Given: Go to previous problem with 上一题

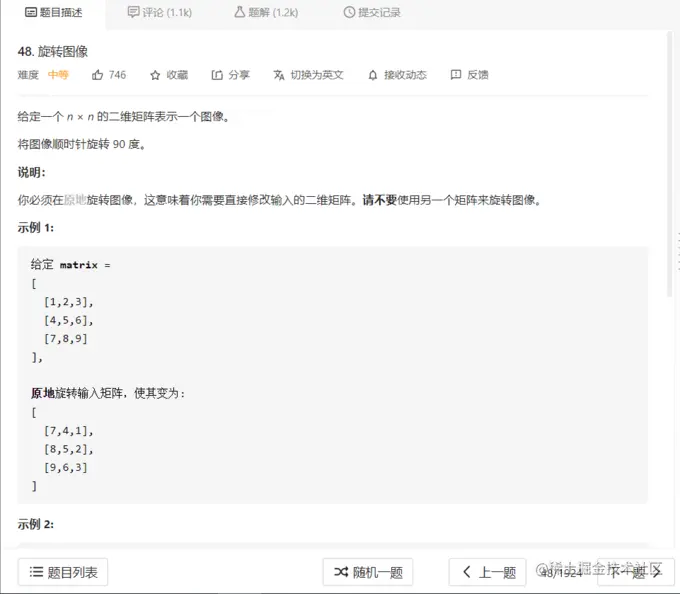Looking at the screenshot, I should pyautogui.click(x=487, y=572).
